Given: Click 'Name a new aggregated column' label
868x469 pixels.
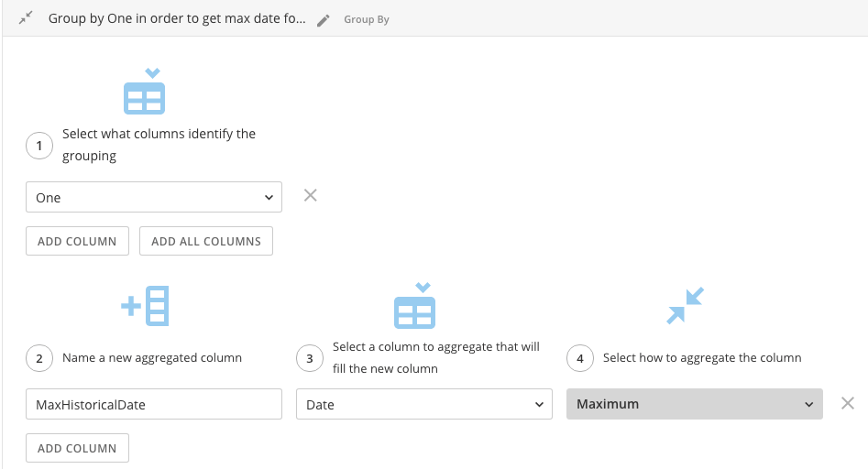Looking at the screenshot, I should [x=152, y=358].
